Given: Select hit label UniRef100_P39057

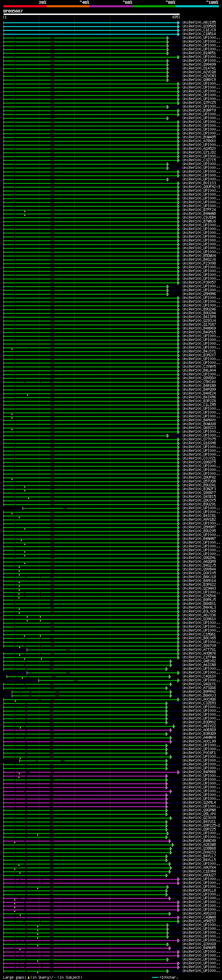Looking at the screenshot, I should [199, 282].
